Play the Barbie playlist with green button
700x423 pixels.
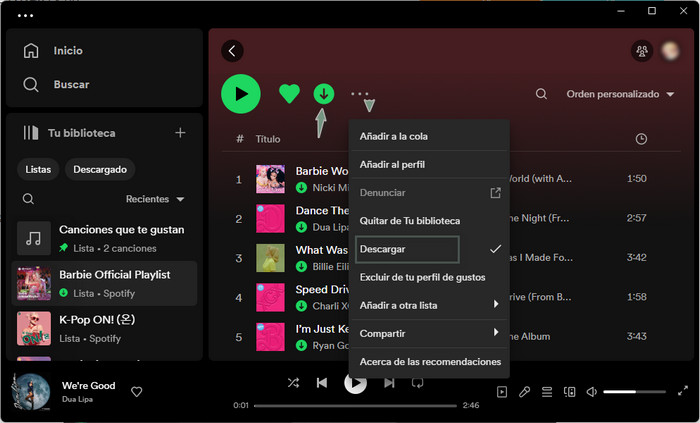(x=241, y=94)
